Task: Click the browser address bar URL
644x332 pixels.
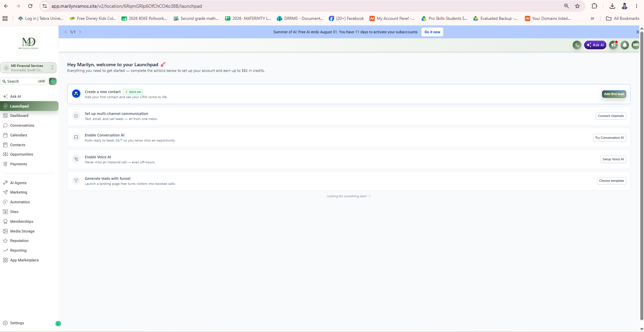Action: (127, 6)
